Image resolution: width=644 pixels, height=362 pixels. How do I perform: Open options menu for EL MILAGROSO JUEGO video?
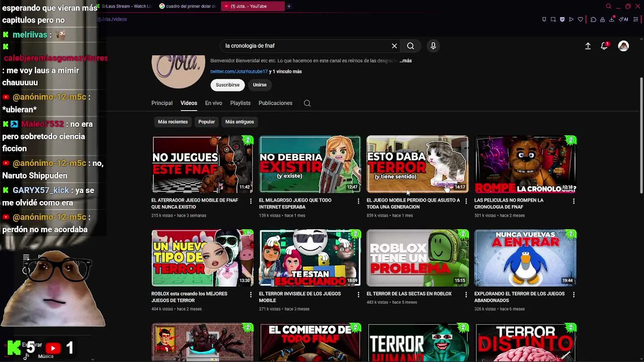[358, 201]
